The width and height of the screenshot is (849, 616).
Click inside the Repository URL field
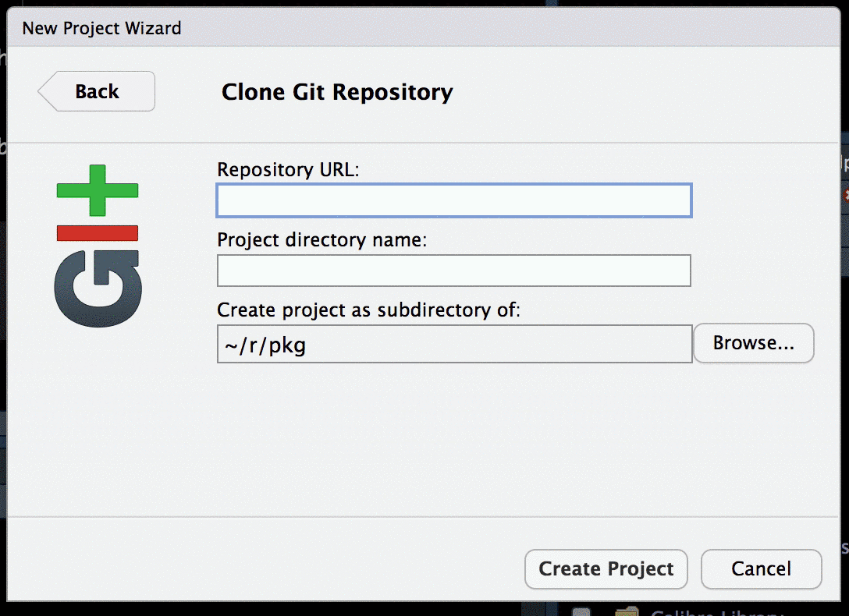pos(453,201)
